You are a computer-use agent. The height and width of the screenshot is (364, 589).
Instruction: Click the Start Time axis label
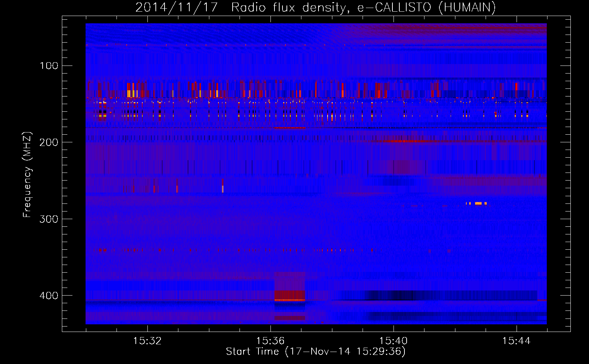(316, 352)
